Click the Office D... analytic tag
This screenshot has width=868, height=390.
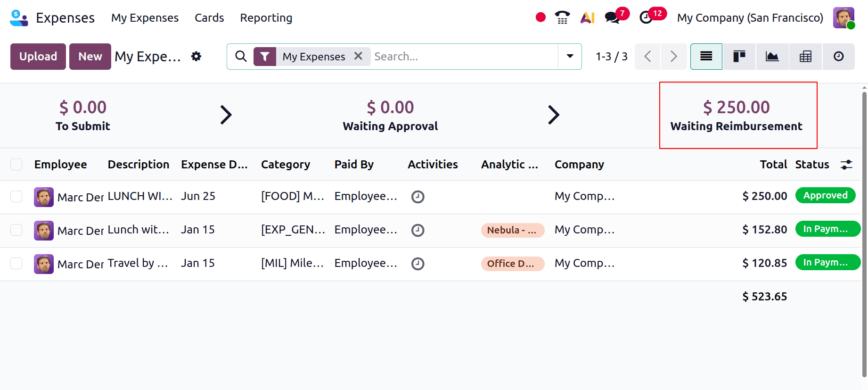point(513,264)
